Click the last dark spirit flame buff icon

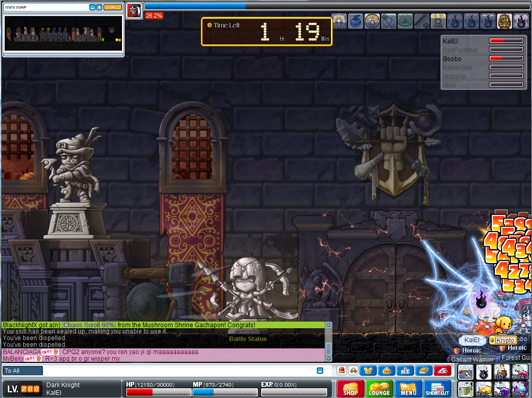[x=521, y=21]
